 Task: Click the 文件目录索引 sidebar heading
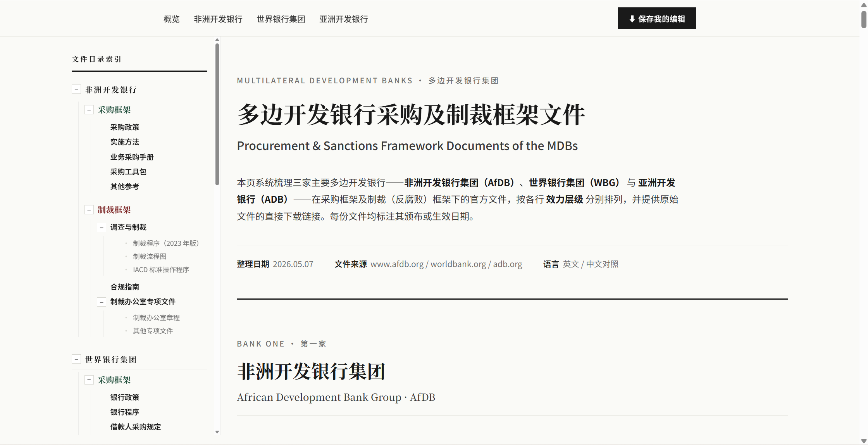(97, 59)
